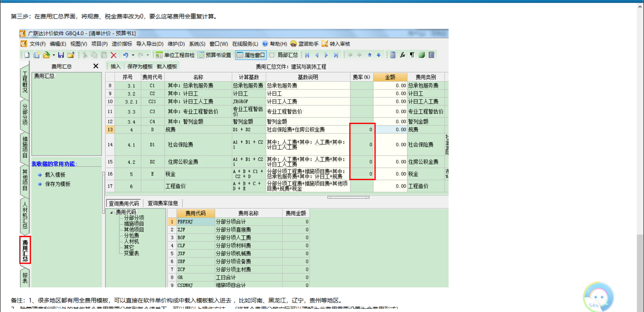Click the Cut scissors icon

pyautogui.click(x=85, y=55)
